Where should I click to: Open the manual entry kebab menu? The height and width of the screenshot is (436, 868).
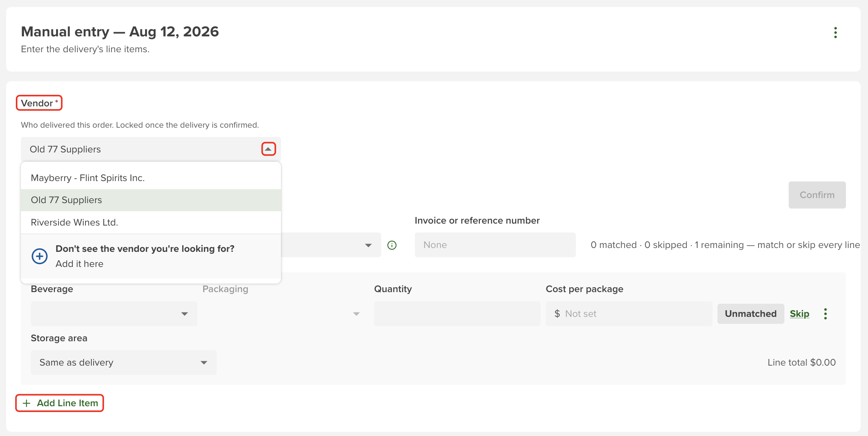(x=835, y=32)
